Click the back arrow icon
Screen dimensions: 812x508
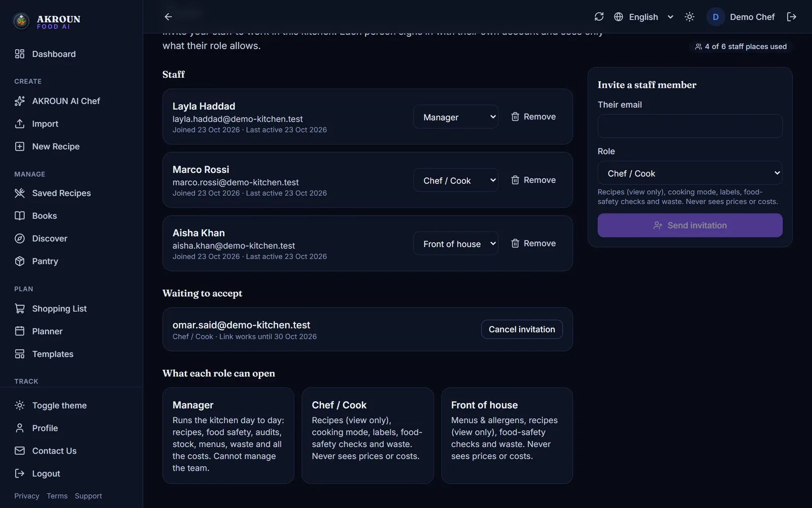pos(168,17)
